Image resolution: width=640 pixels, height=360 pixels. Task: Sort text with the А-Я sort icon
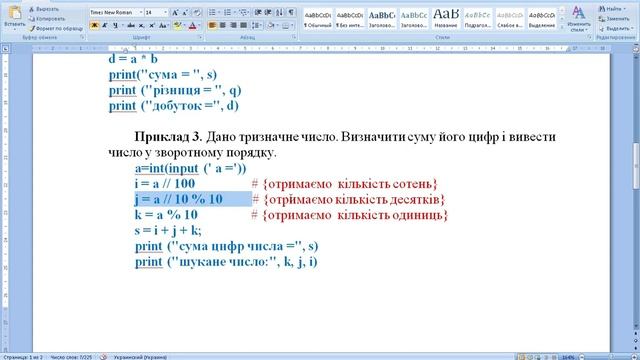click(280, 13)
